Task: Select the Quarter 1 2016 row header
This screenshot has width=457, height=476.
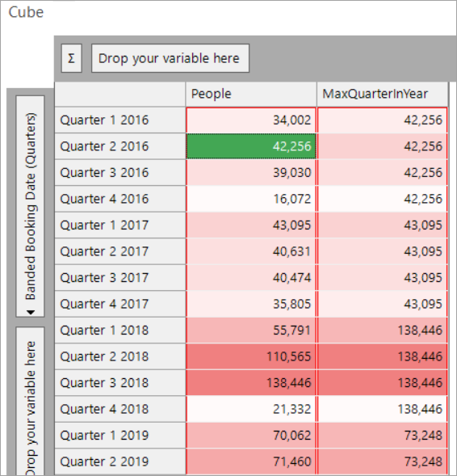Action: coord(120,120)
